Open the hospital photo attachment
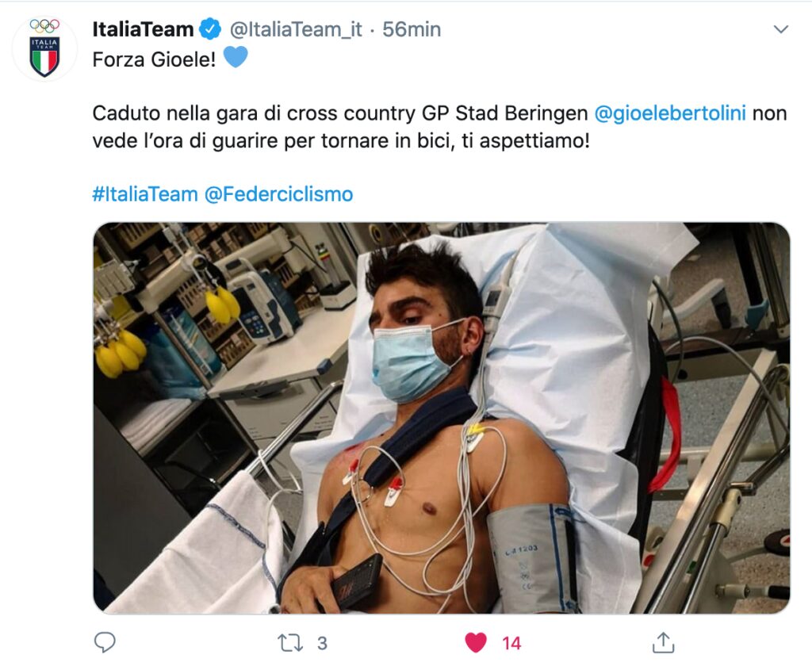Screen dimensions: 812x666 tap(442, 418)
